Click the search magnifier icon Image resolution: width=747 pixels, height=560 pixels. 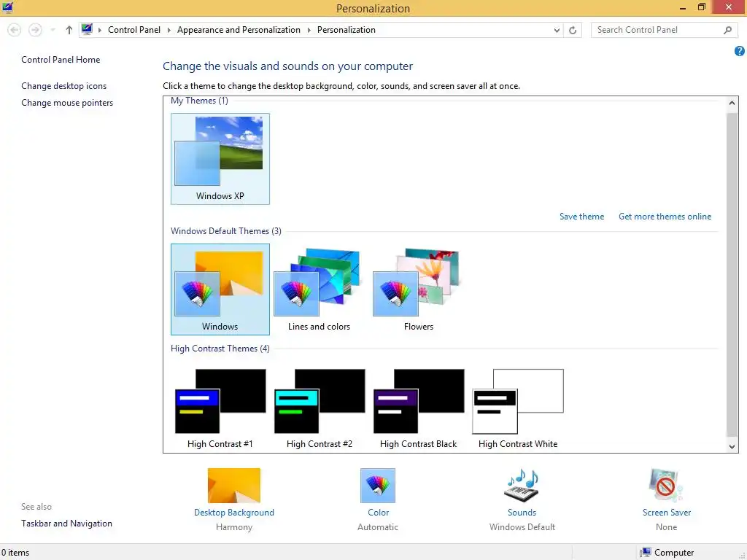[727, 30]
